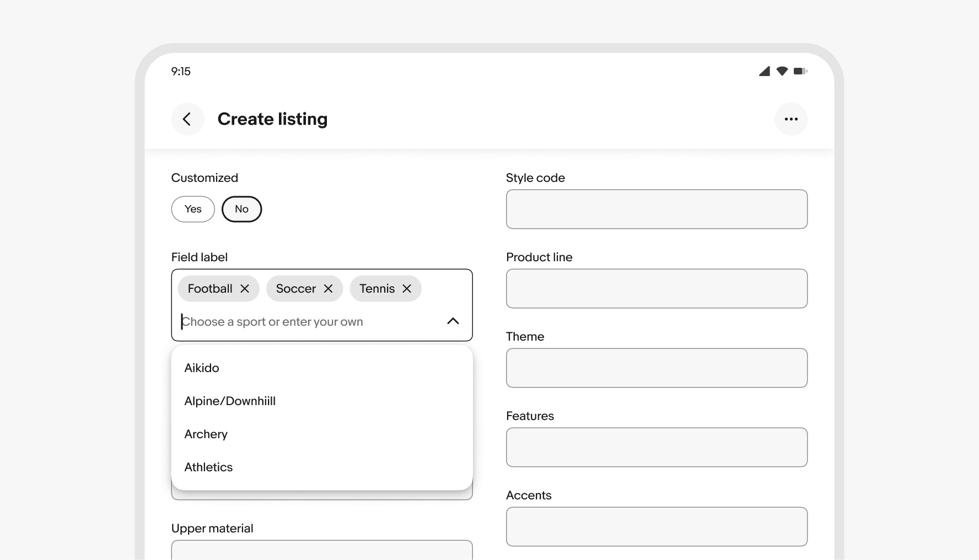Select Yes for Customized
The width and height of the screenshot is (979, 560).
tap(192, 209)
